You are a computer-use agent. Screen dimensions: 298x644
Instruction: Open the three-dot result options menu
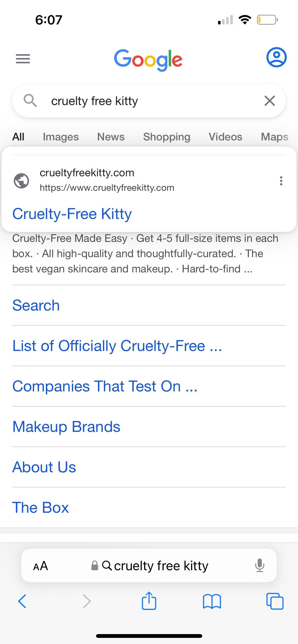pyautogui.click(x=281, y=181)
